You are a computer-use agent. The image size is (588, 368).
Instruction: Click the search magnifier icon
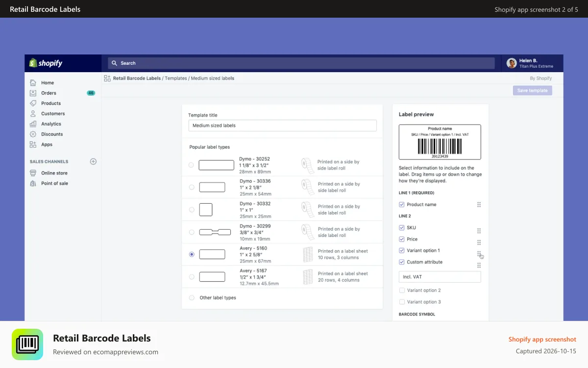(115, 63)
